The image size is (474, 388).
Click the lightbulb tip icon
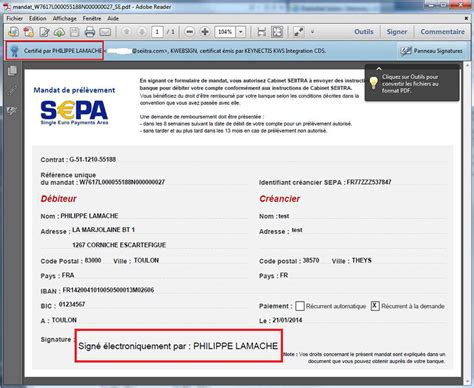(374, 83)
